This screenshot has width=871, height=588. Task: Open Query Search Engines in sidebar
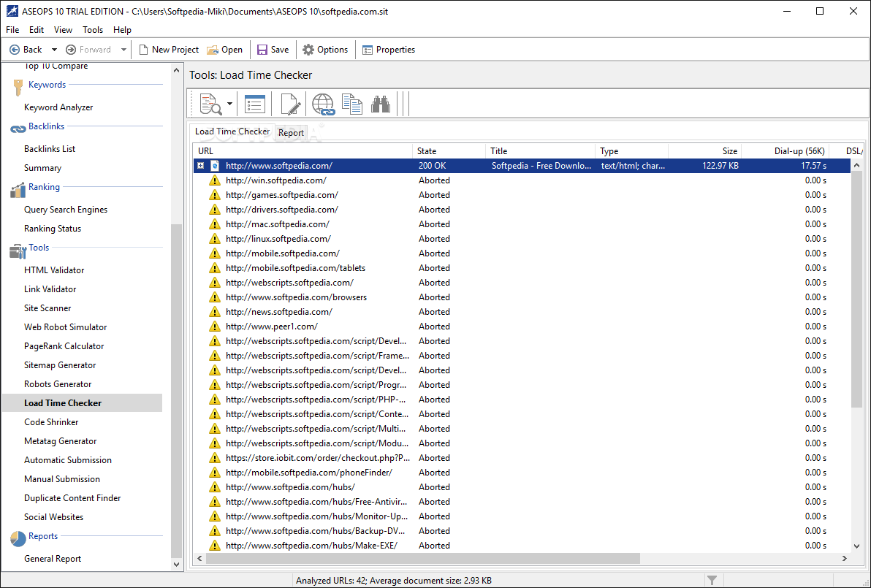pos(66,210)
